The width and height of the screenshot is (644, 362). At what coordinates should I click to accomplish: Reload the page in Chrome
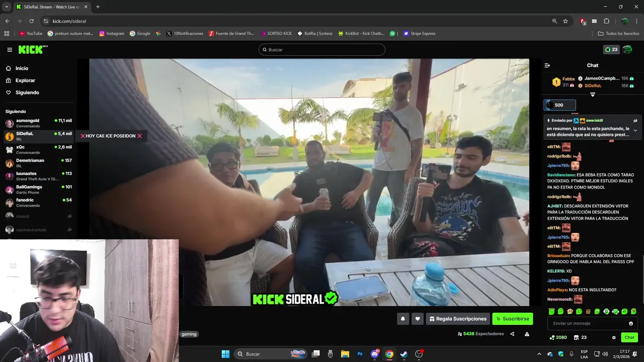pyautogui.click(x=31, y=21)
